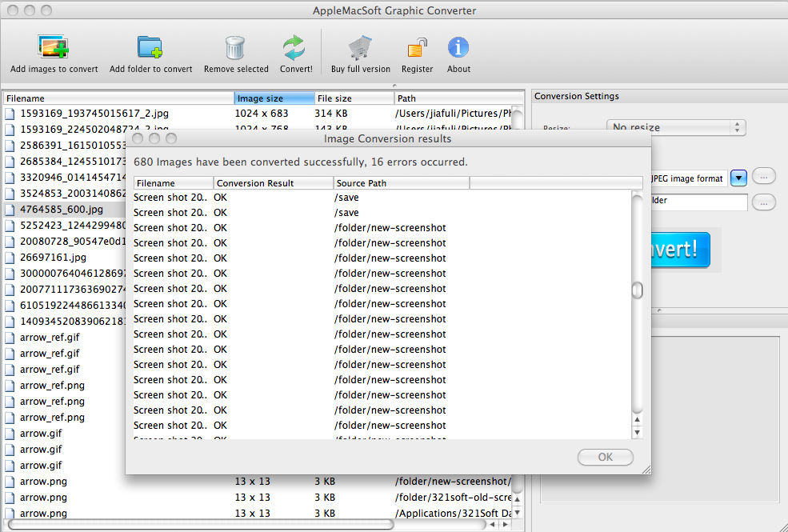Click /Applications/321Soft path cell

(454, 514)
